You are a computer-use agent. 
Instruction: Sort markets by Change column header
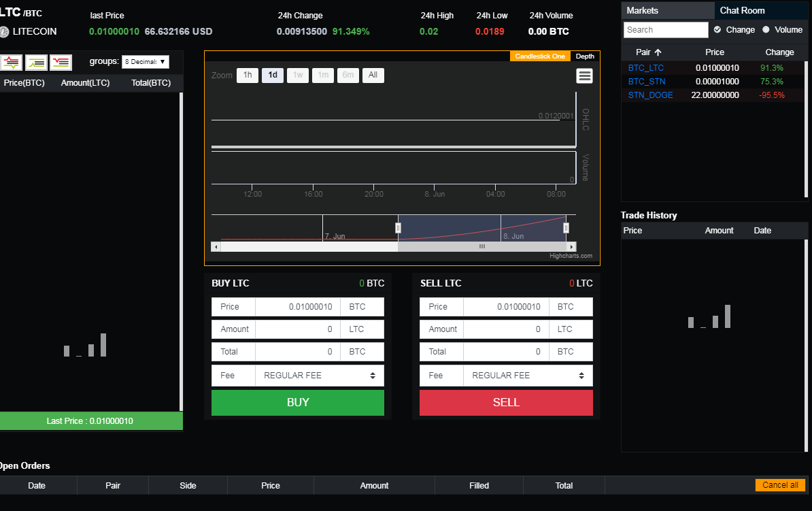pyautogui.click(x=779, y=52)
